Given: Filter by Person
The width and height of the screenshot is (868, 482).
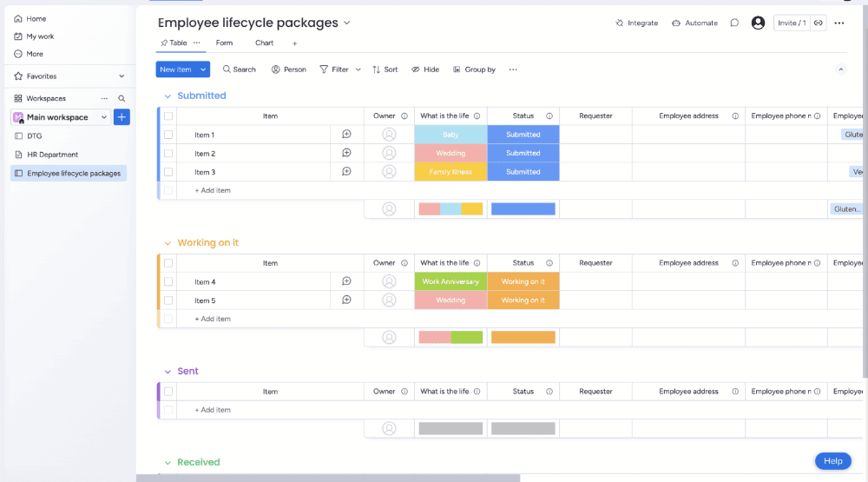Looking at the screenshot, I should [x=288, y=69].
